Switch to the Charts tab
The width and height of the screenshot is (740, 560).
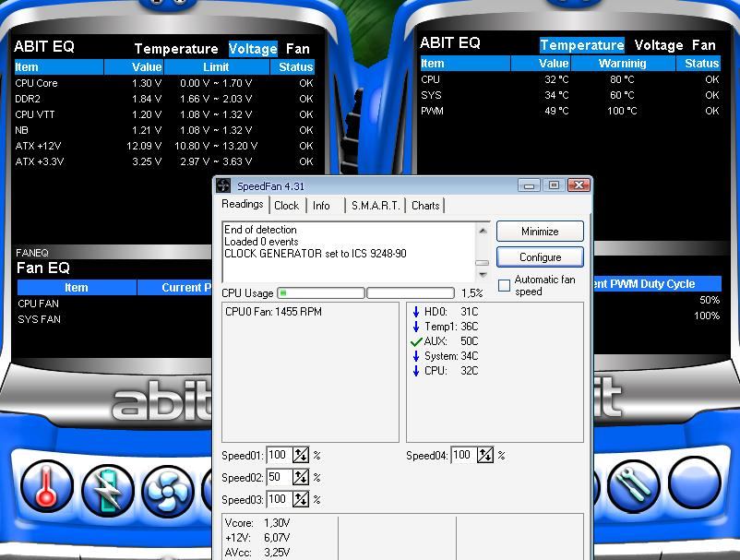click(425, 206)
